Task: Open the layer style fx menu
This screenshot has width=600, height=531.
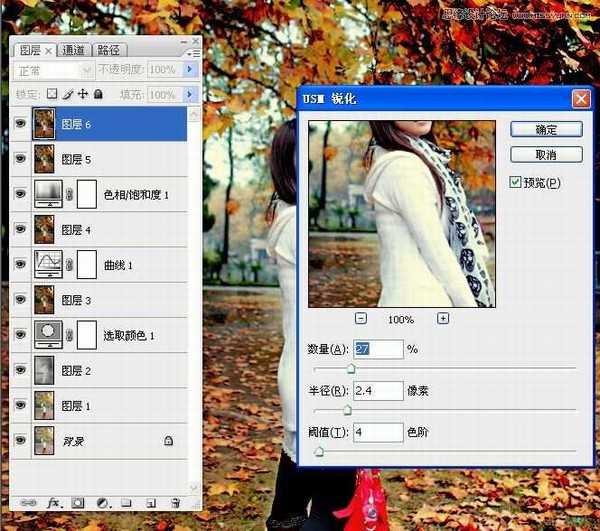Action: coord(54,503)
